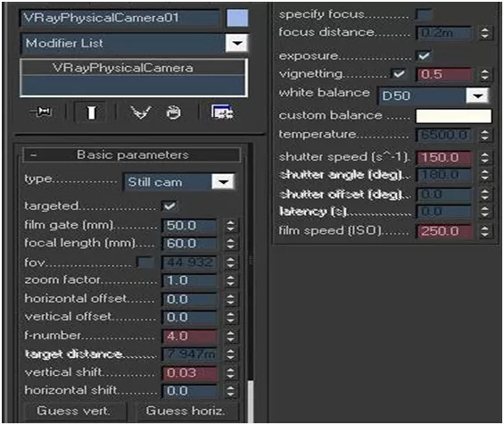Click the vignetting spinner arrows
Image resolution: width=504 pixels, height=425 pixels.
pyautogui.click(x=484, y=75)
